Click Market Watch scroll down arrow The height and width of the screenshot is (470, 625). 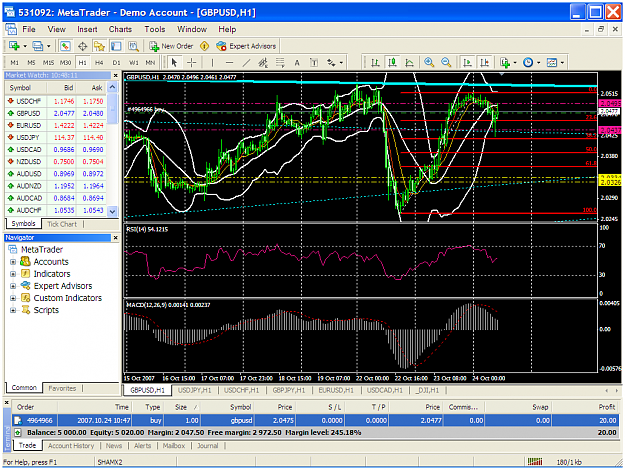tap(113, 211)
